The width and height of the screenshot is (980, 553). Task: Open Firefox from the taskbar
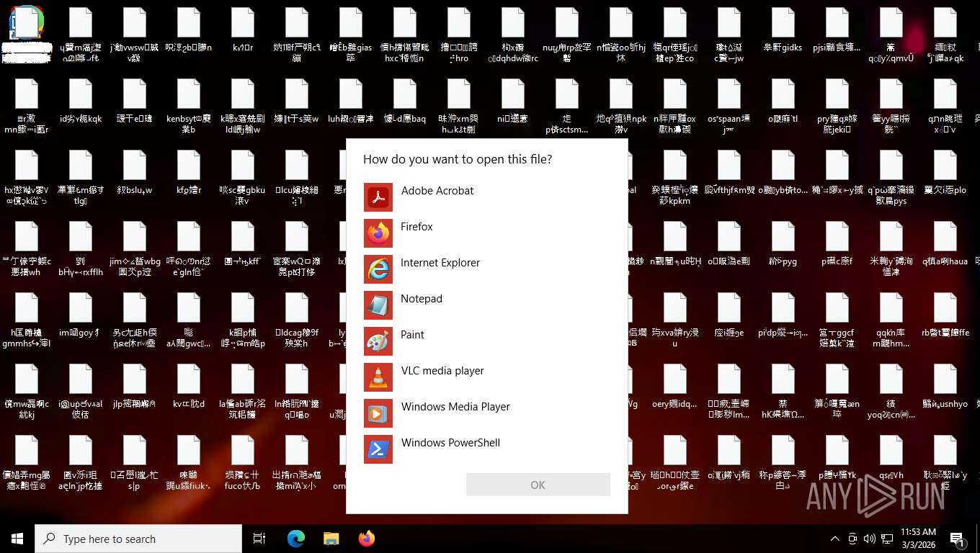[367, 539]
